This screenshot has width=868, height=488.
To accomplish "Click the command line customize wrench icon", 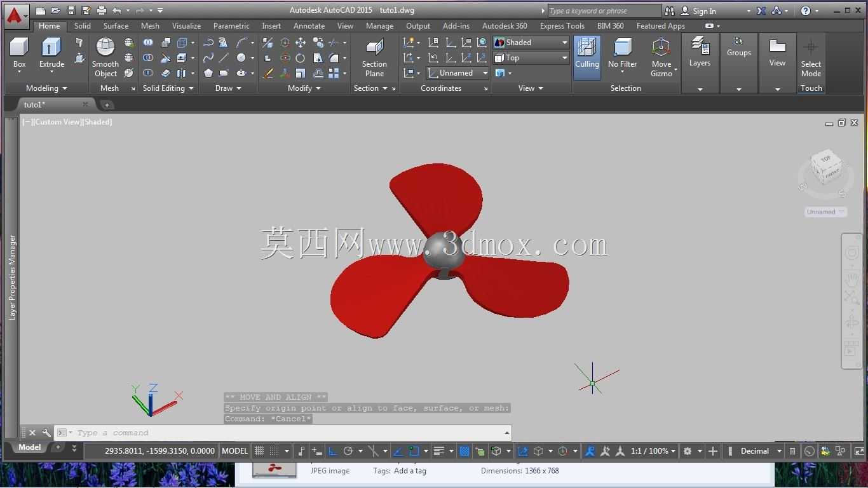I will pyautogui.click(x=46, y=433).
